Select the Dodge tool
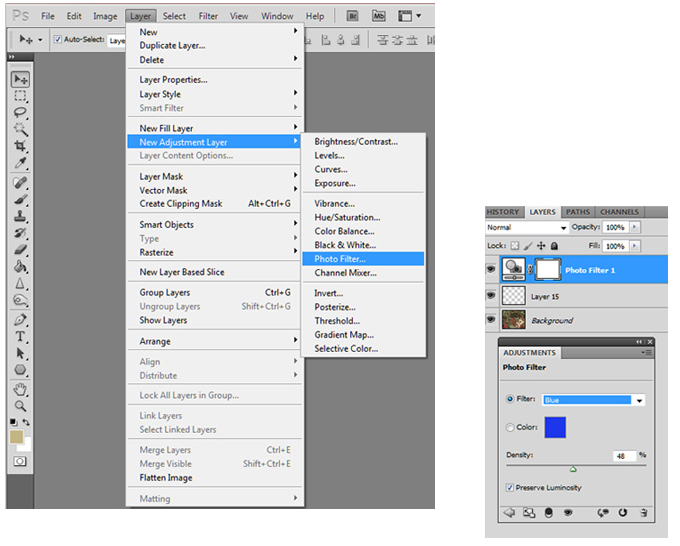The width and height of the screenshot is (680, 546). [20, 300]
